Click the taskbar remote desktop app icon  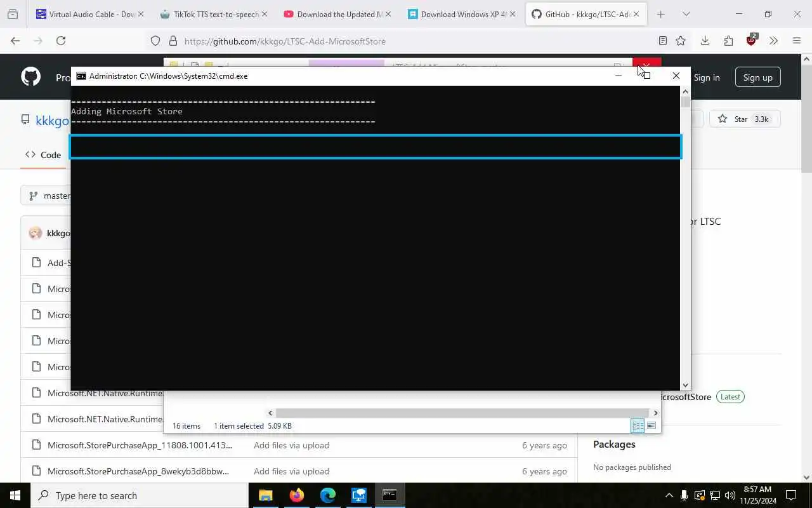click(x=358, y=495)
